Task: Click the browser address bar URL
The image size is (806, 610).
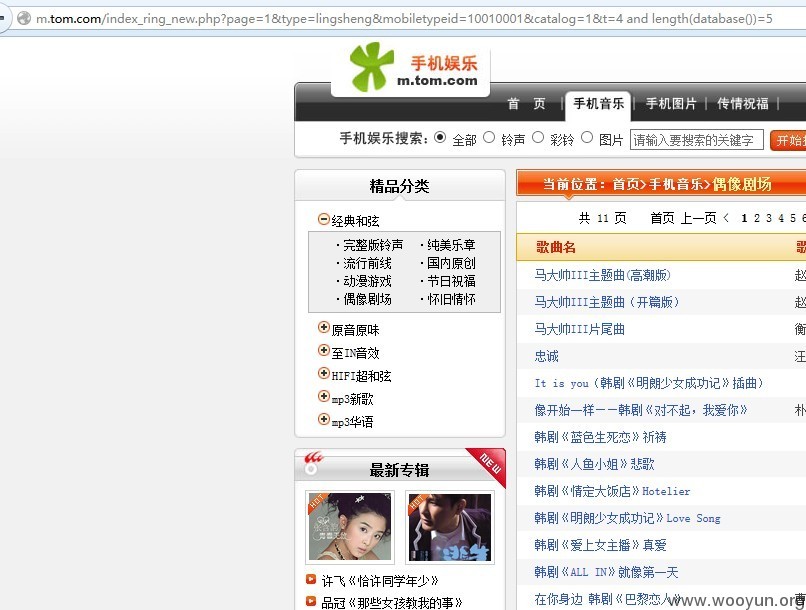Action: click(x=404, y=19)
